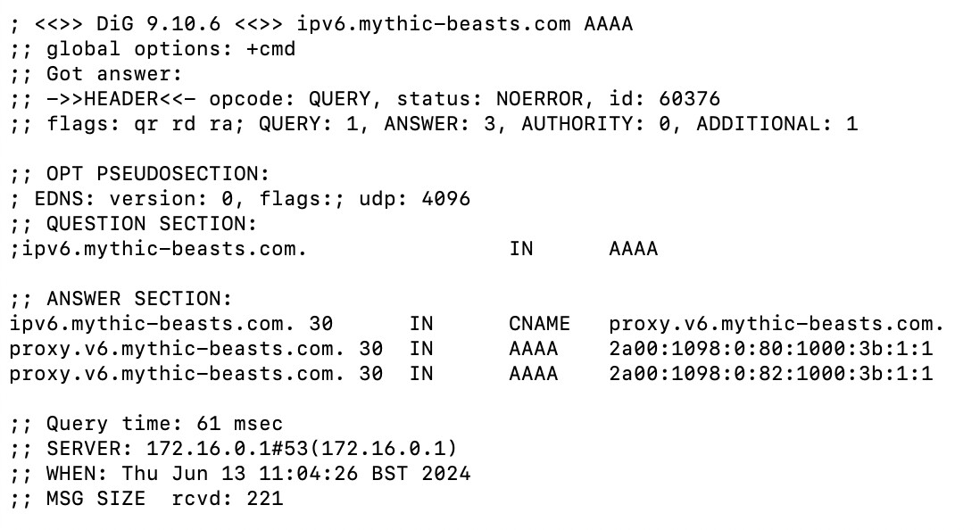Click the CNAME target proxy.v6.mythic-beasts.com.
This screenshot has height=530, width=980.
pos(777,324)
